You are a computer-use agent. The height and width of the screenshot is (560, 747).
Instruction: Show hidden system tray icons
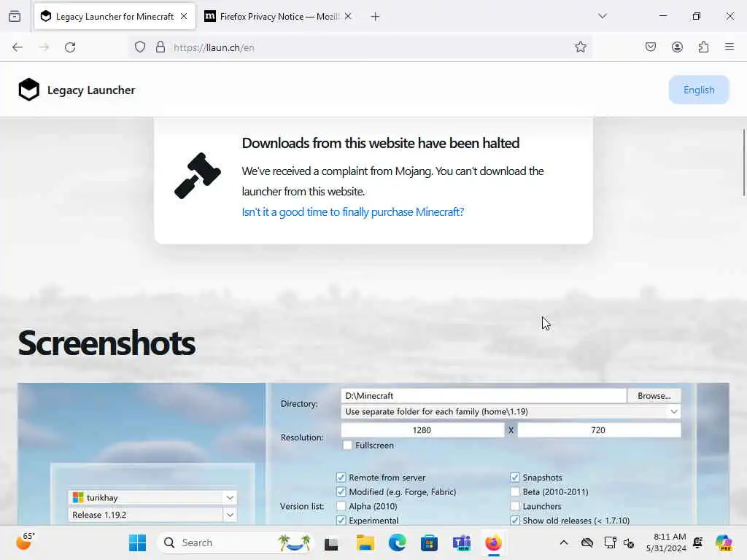point(564,542)
